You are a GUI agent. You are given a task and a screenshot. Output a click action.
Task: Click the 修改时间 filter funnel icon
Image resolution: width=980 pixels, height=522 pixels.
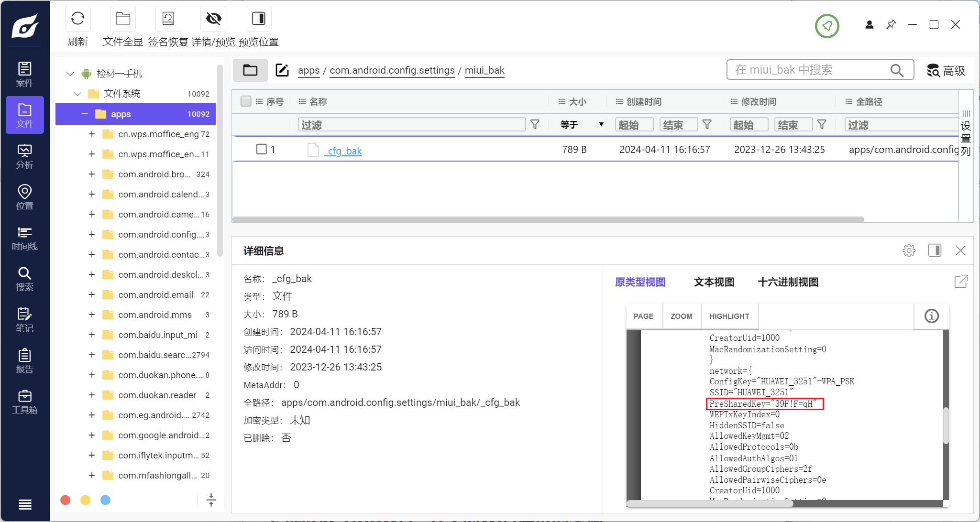click(x=822, y=125)
